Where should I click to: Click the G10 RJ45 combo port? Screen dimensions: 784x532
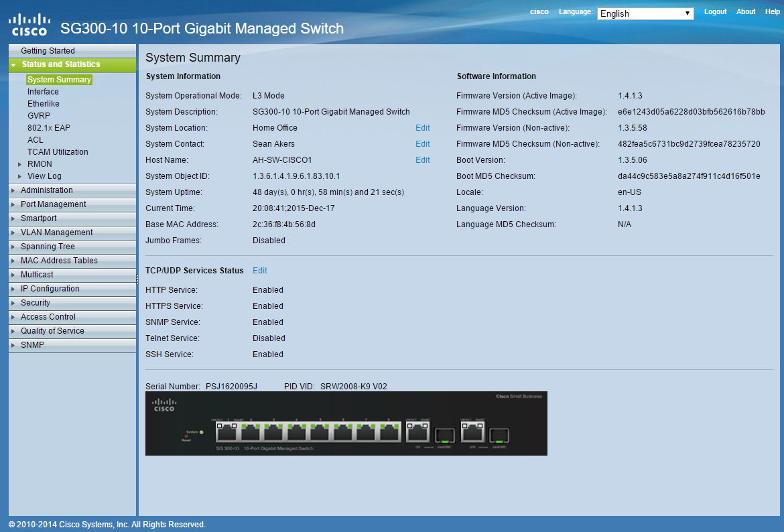coord(472,431)
